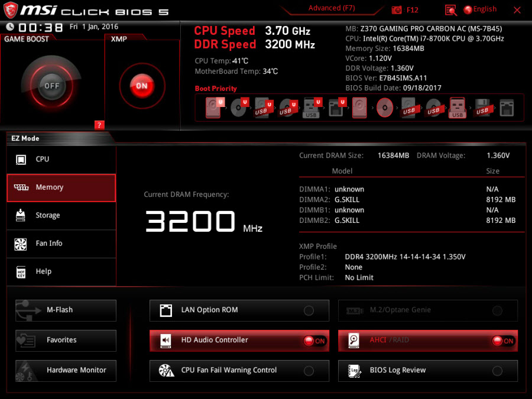The width and height of the screenshot is (532, 399).
Task: Click the first hard drive boot priority icon
Action: 213,108
